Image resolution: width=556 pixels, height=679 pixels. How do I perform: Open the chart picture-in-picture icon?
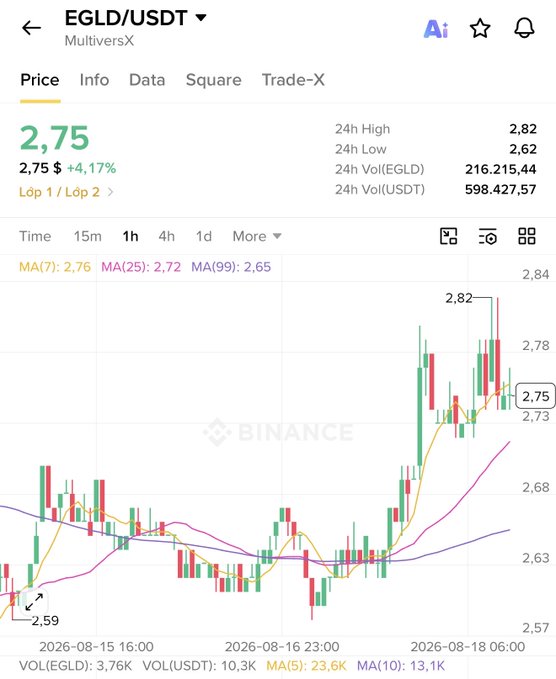(x=449, y=236)
